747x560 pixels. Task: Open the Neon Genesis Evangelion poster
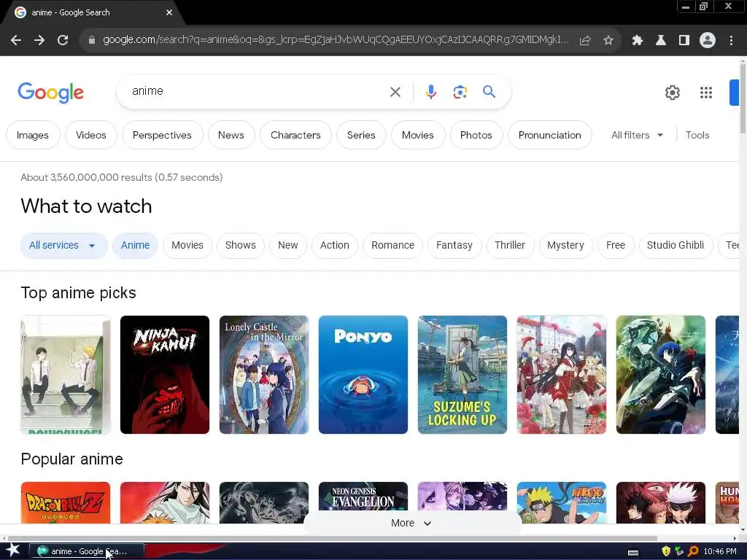(363, 496)
